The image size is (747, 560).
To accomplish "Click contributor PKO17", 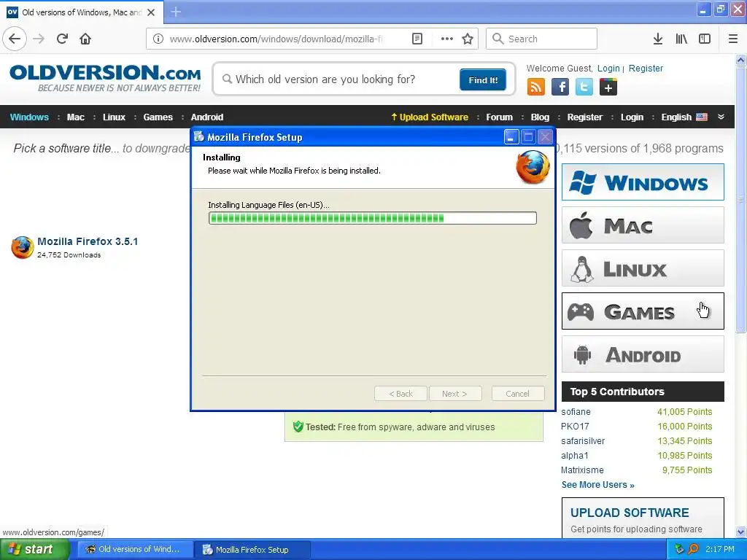I will coord(575,427).
